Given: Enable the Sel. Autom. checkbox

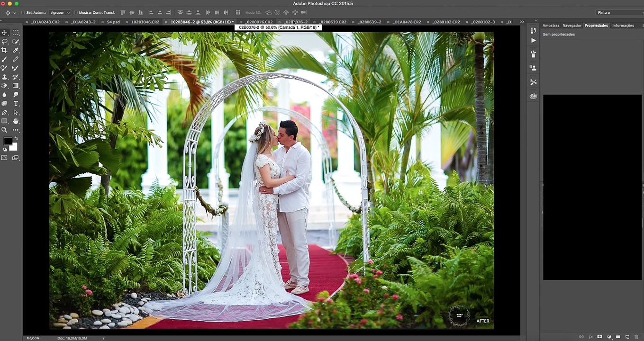Looking at the screenshot, I should coord(23,13).
